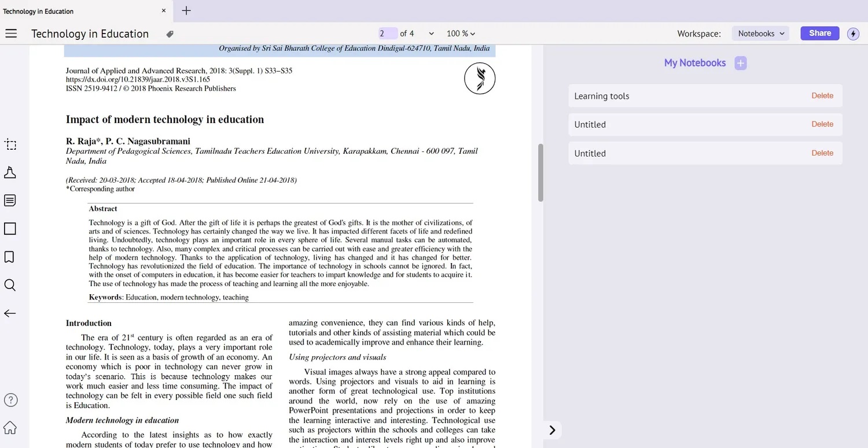Switch to Technology in Education tab
Image resolution: width=868 pixels, height=448 pixels.
tap(38, 11)
